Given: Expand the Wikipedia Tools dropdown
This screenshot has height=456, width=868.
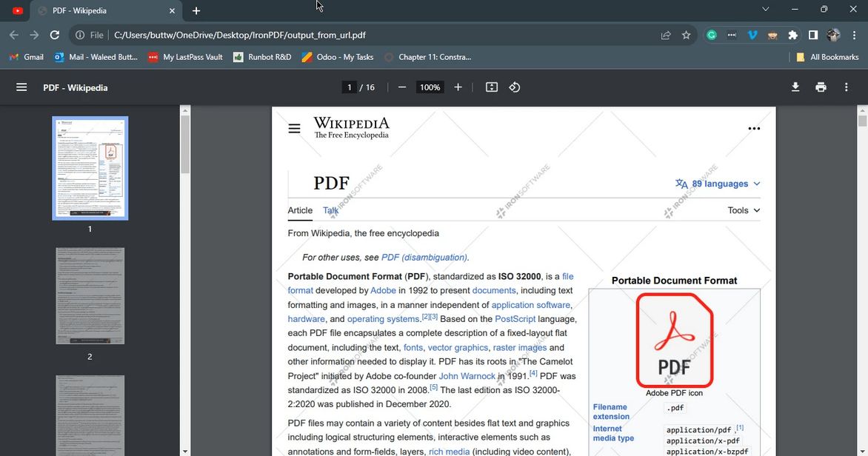Looking at the screenshot, I should [744, 210].
